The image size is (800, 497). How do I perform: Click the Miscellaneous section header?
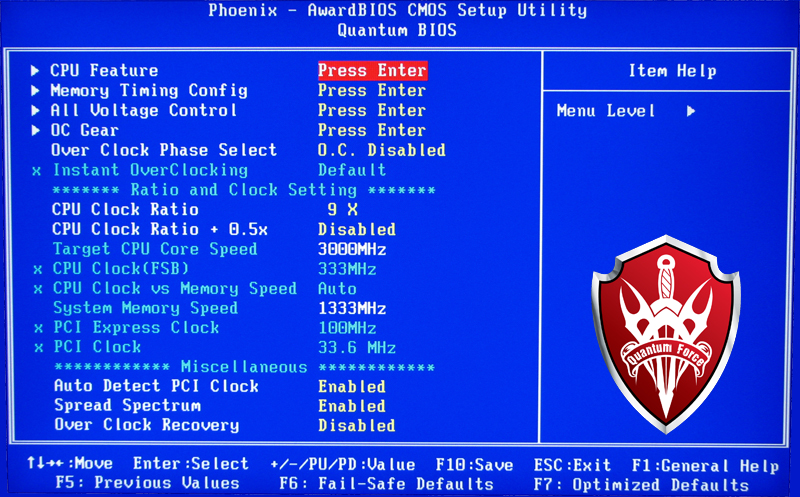click(x=244, y=367)
